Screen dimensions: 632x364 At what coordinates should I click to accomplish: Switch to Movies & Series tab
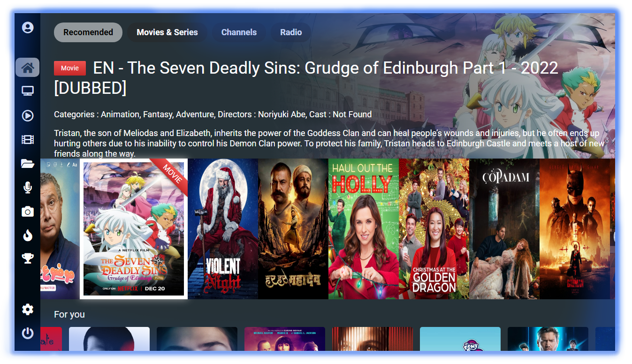167,32
